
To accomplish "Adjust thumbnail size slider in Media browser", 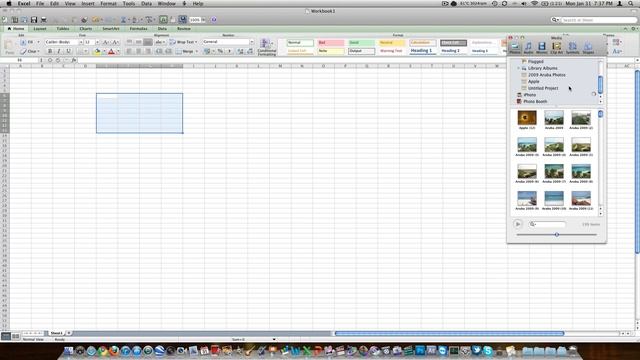I will 557,235.
